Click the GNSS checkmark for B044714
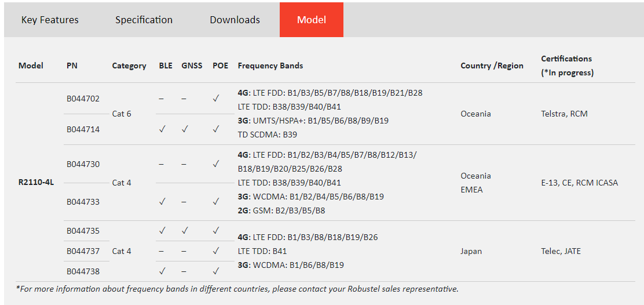 click(185, 129)
